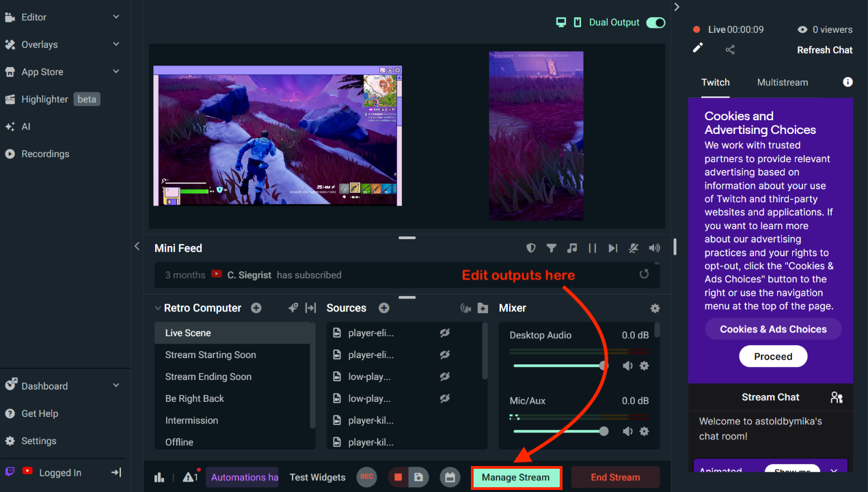Expand the App Store chevron
The height and width of the screenshot is (492, 868).
click(x=116, y=72)
